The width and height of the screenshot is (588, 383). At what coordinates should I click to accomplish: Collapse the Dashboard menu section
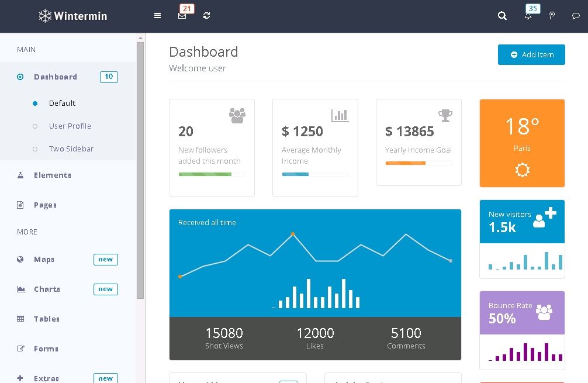point(56,77)
